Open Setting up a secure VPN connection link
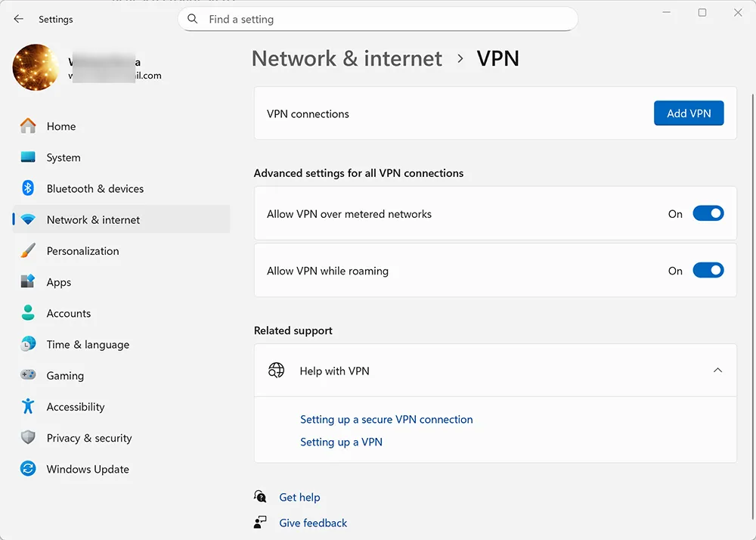The height and width of the screenshot is (540, 756). tap(387, 419)
